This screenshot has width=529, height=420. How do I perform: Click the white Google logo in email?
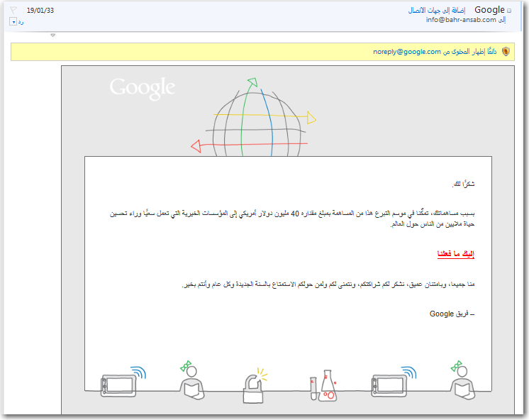[x=143, y=89]
